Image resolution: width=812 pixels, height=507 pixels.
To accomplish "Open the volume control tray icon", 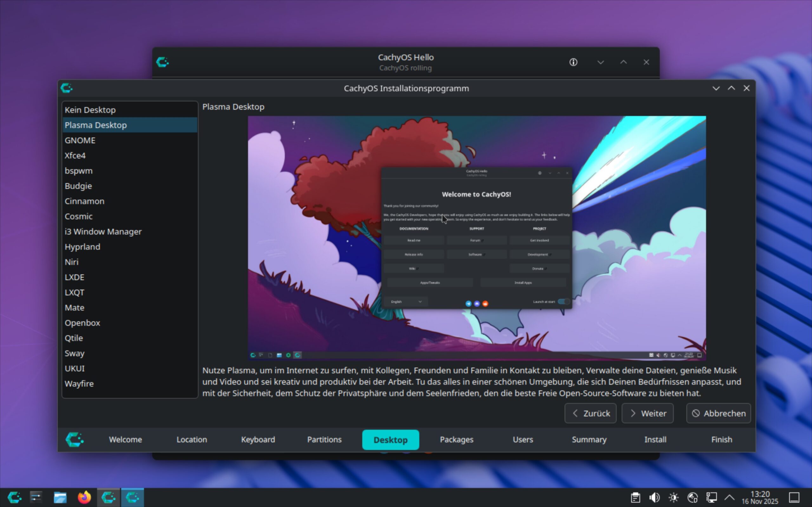I will coord(654,497).
